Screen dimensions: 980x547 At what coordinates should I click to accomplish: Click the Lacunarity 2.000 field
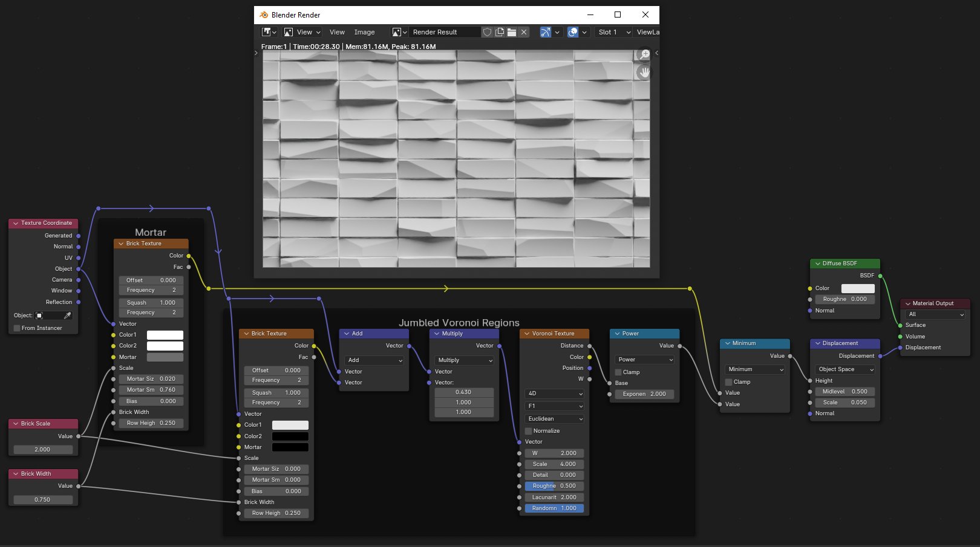tap(554, 497)
